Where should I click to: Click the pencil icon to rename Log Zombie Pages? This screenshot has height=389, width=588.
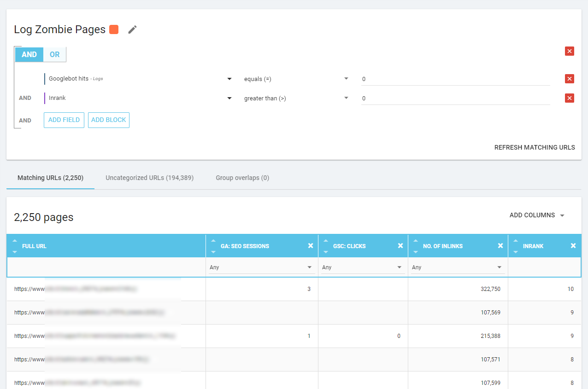132,29
